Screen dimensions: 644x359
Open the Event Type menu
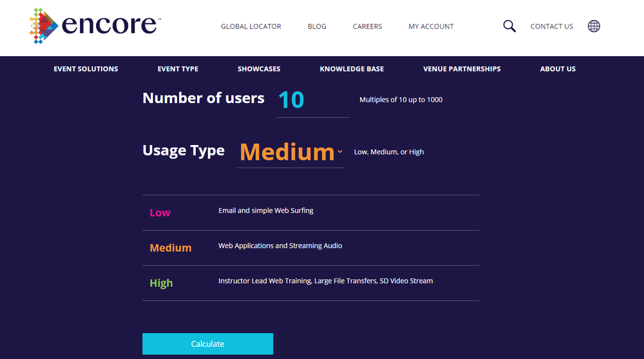(178, 69)
